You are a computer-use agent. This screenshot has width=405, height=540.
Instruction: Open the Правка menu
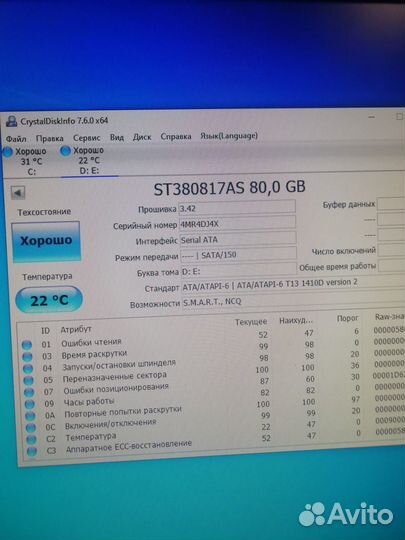[49, 138]
